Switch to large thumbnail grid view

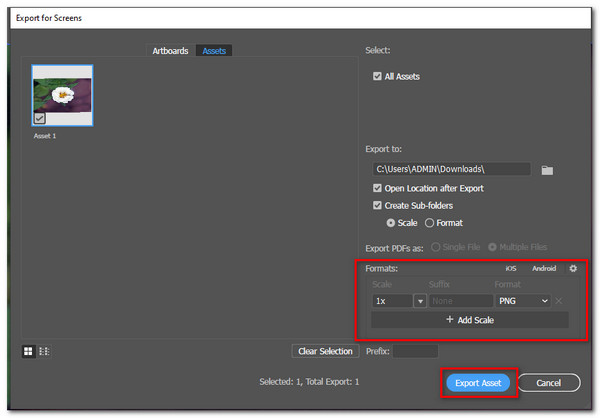coord(30,351)
